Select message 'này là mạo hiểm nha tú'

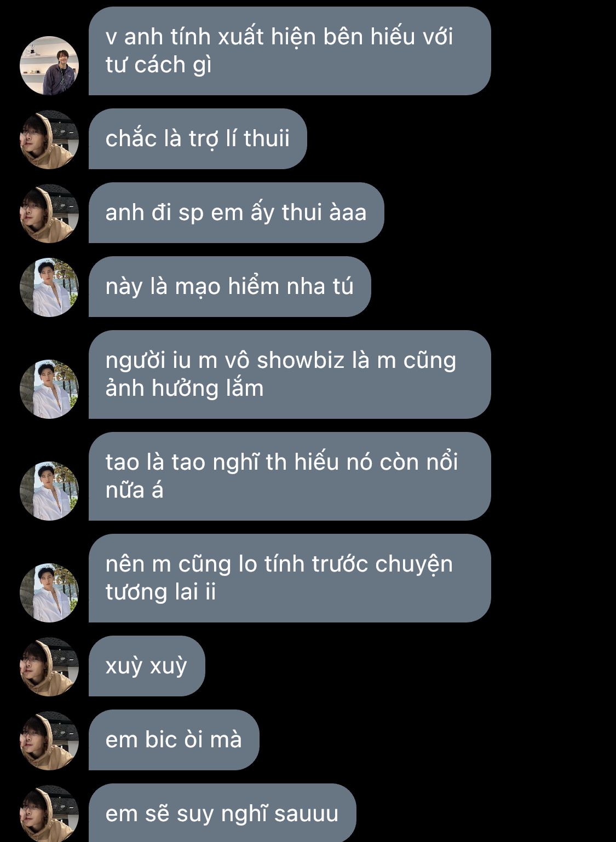230,286
